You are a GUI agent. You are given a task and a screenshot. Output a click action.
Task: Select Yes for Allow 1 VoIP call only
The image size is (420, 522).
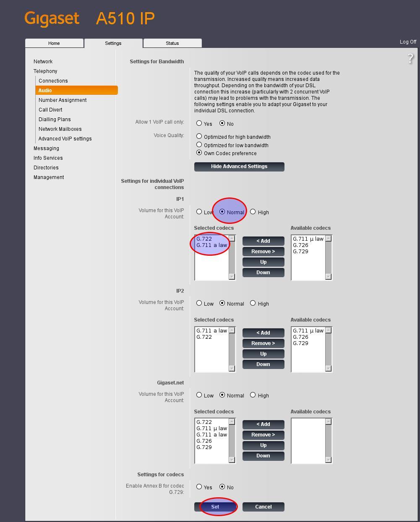tap(199, 123)
